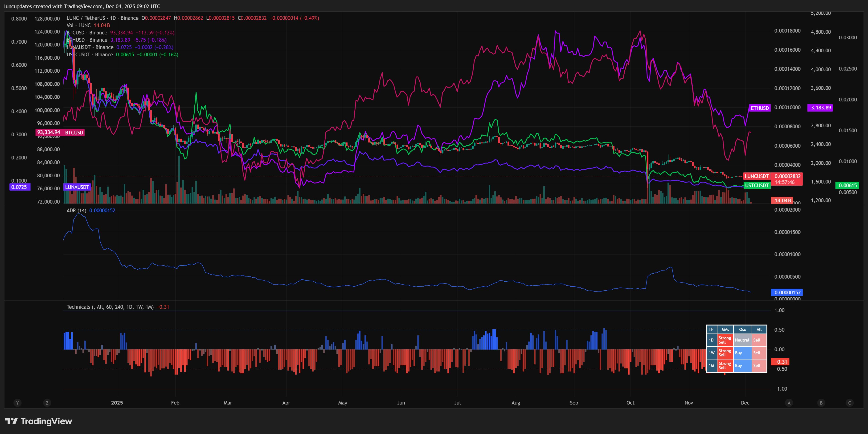The height and width of the screenshot is (434, 868).
Task: Click the purple ETHUSD price label tag
Action: (x=760, y=108)
